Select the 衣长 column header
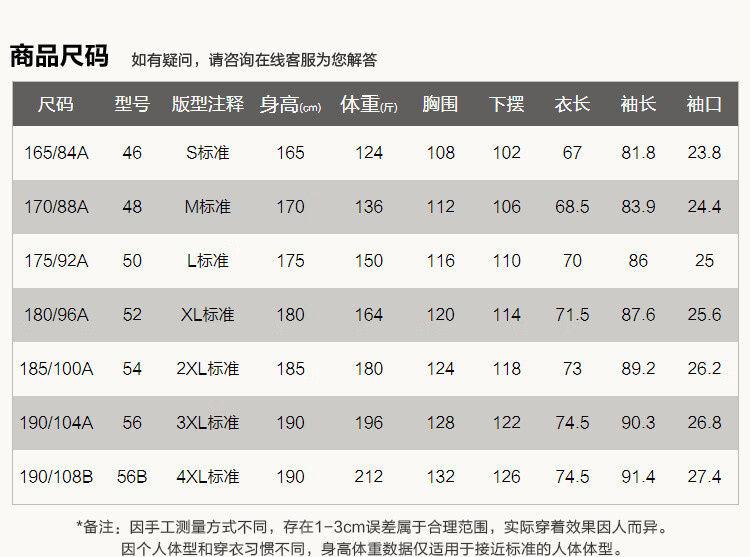Image resolution: width=750 pixels, height=557 pixels. point(572,104)
